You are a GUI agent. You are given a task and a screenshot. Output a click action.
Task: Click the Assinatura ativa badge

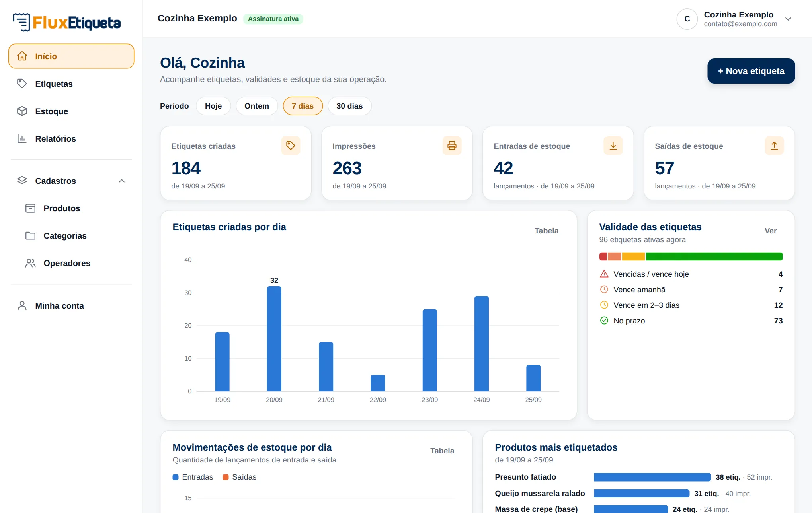[273, 19]
